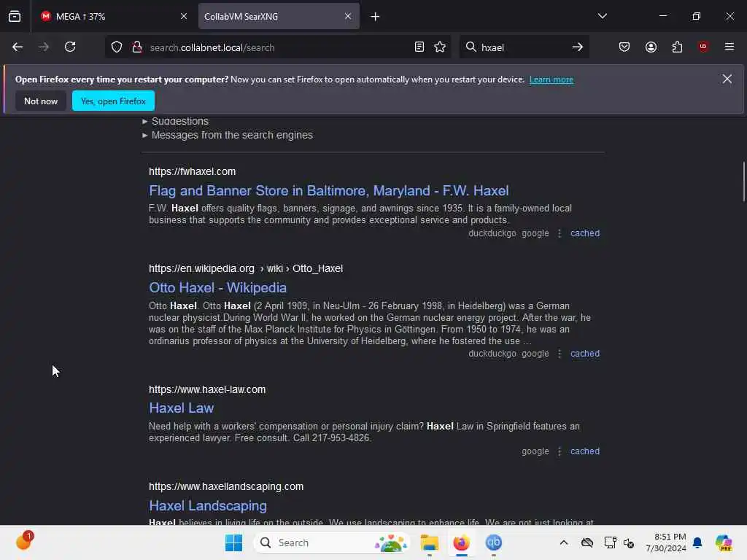Open uBlock Origin extension icon
747x560 pixels.
[x=703, y=47]
